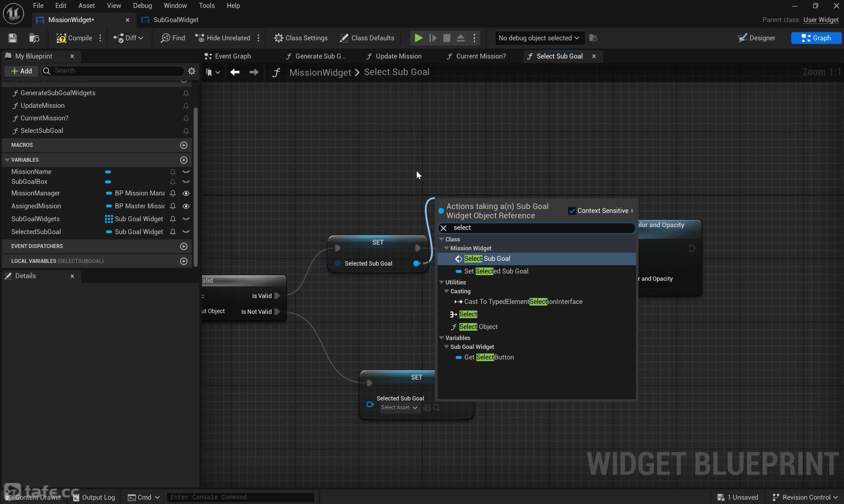Open the Debug menu
This screenshot has width=844, height=504.
[x=142, y=6]
